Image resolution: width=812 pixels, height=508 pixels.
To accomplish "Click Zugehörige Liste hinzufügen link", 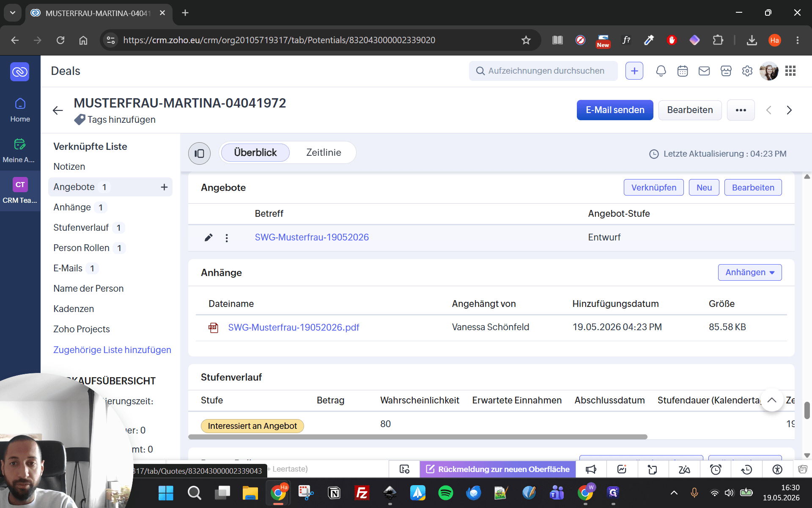I will click(112, 350).
